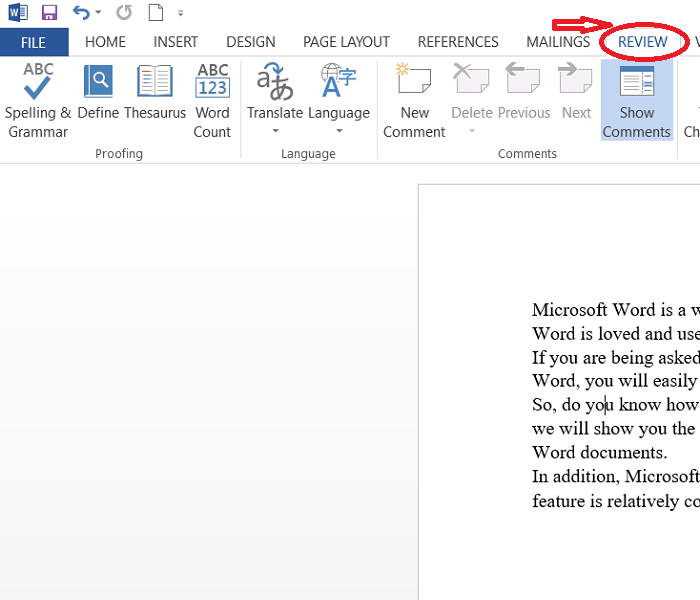Save the document with the floppy icon
This screenshot has width=700, height=600.
[x=49, y=12]
